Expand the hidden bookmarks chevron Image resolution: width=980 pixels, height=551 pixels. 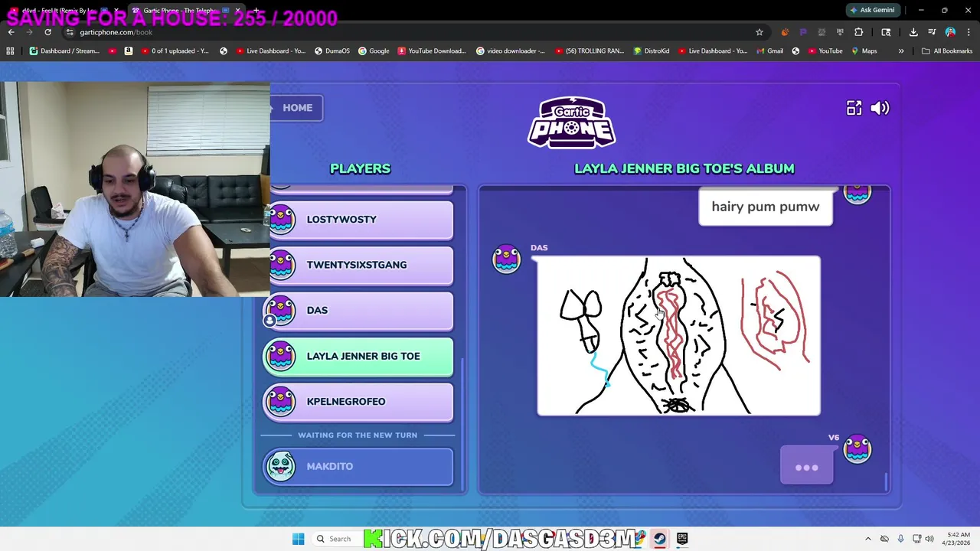[901, 51]
